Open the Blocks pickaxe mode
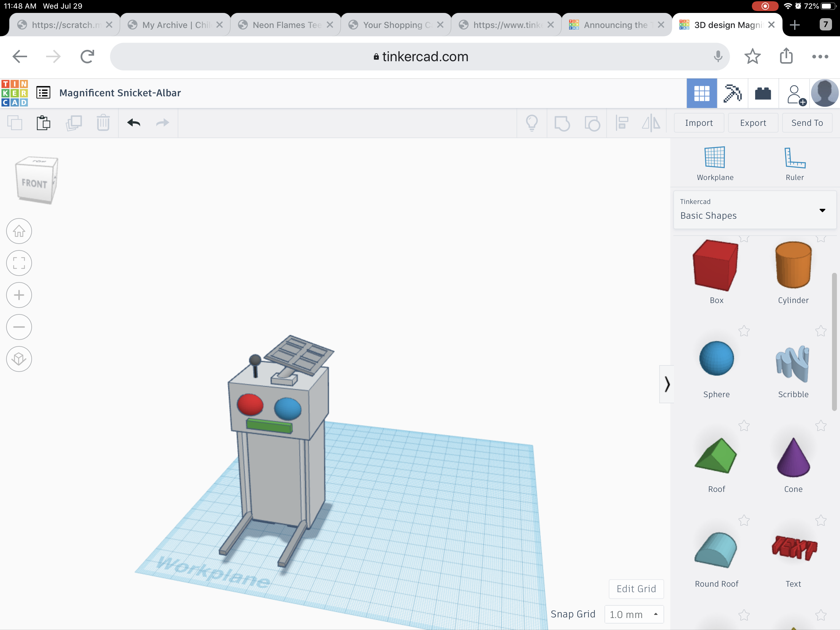Screen dimensions: 840x630 732,94
